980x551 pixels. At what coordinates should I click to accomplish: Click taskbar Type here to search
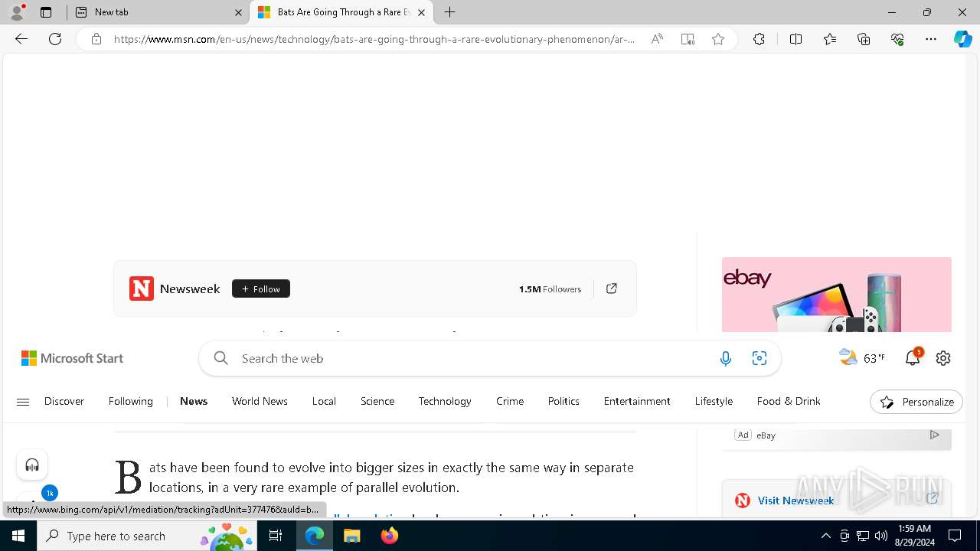(148, 536)
